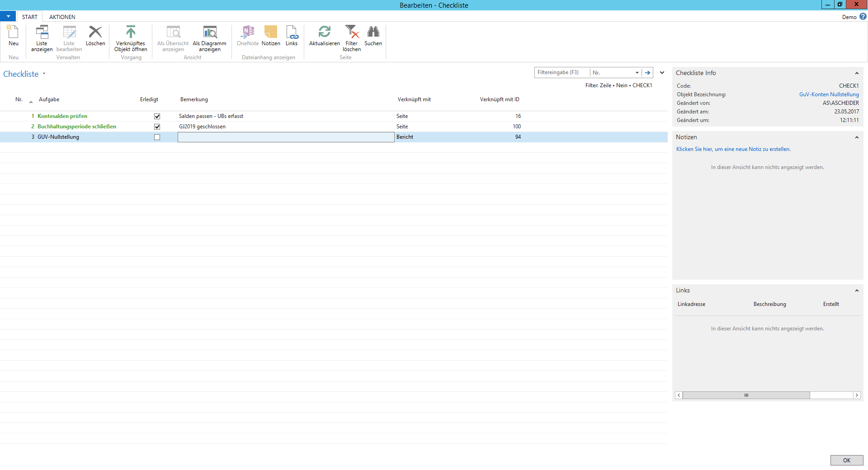Click the Löschen delete icon
Image resolution: width=868 pixels, height=470 pixels.
pyautogui.click(x=95, y=33)
